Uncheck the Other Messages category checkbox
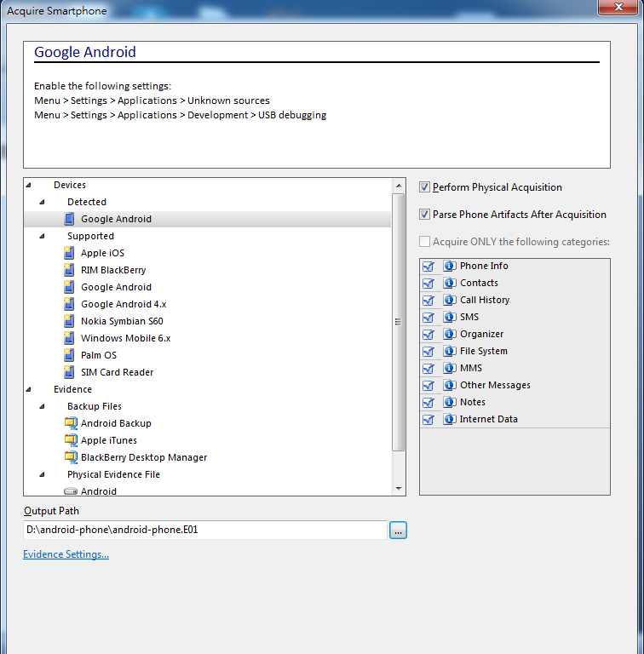 click(x=428, y=386)
